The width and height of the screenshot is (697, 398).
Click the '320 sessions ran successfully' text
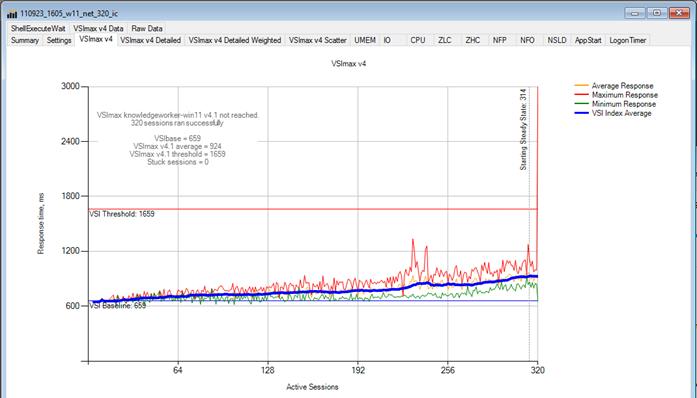point(177,123)
